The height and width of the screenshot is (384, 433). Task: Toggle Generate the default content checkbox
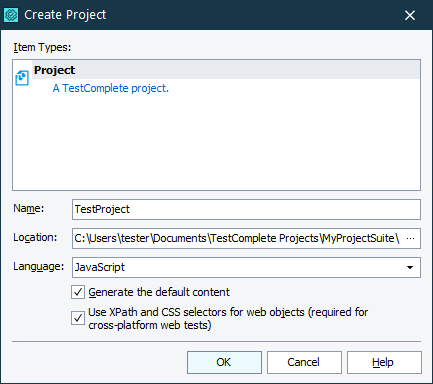[x=78, y=292]
